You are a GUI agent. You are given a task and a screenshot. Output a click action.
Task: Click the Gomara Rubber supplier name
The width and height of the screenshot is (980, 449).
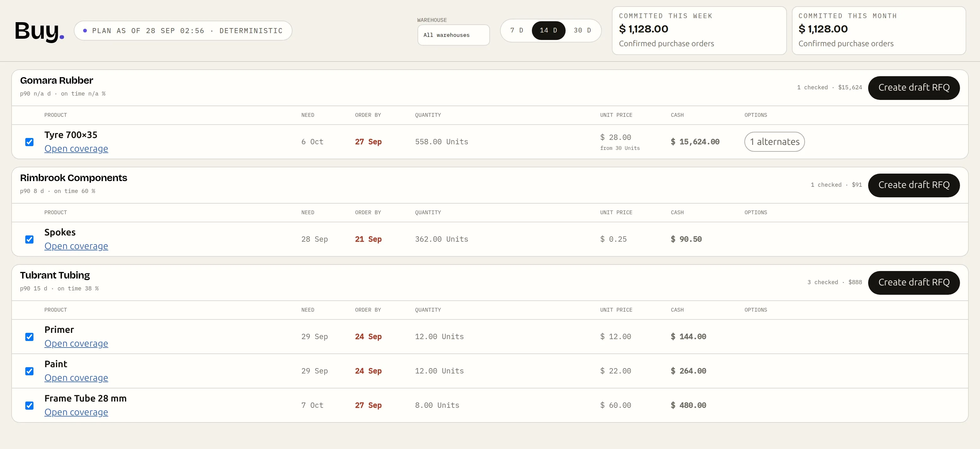pos(56,81)
